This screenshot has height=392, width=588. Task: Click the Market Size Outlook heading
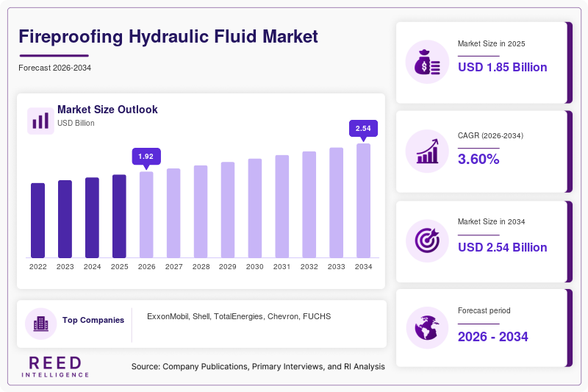(x=107, y=110)
